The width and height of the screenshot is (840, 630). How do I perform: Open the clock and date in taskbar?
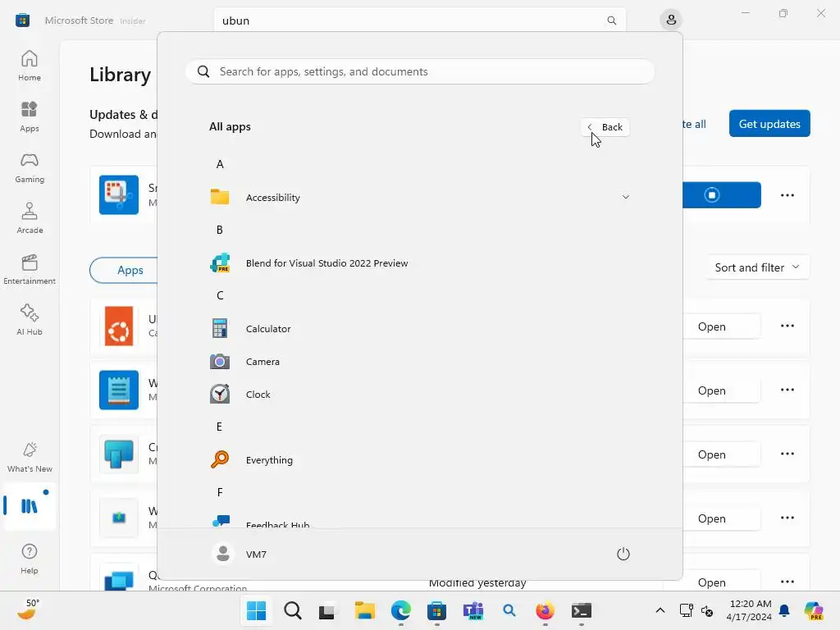(x=750, y=610)
